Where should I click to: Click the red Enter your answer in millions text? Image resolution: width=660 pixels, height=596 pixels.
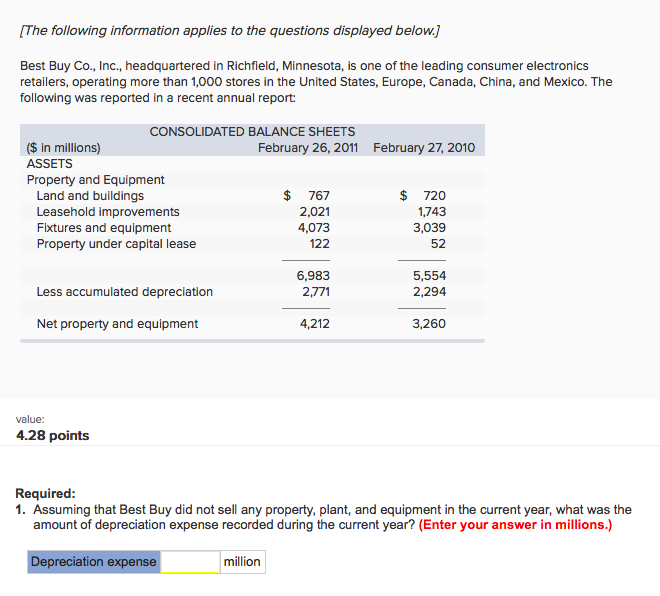coord(515,525)
